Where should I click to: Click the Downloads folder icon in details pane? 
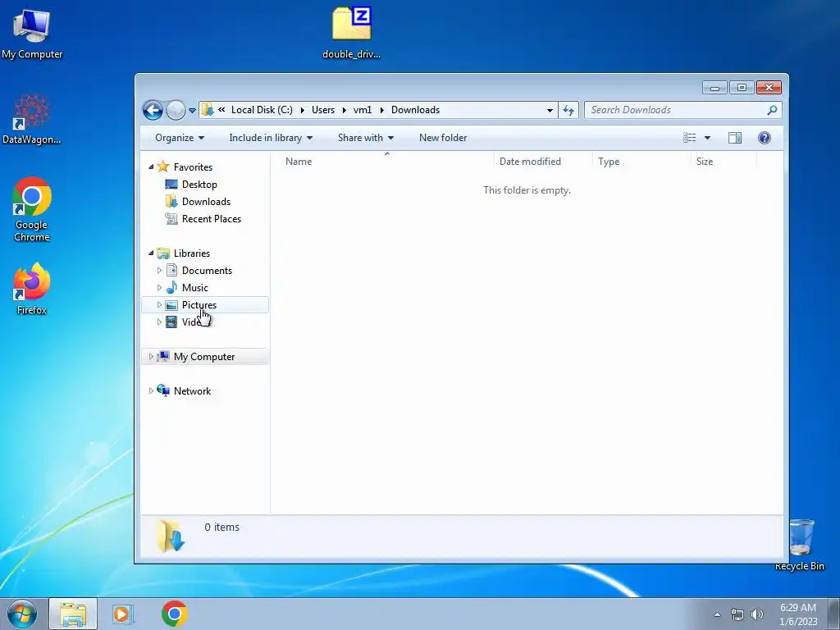171,536
